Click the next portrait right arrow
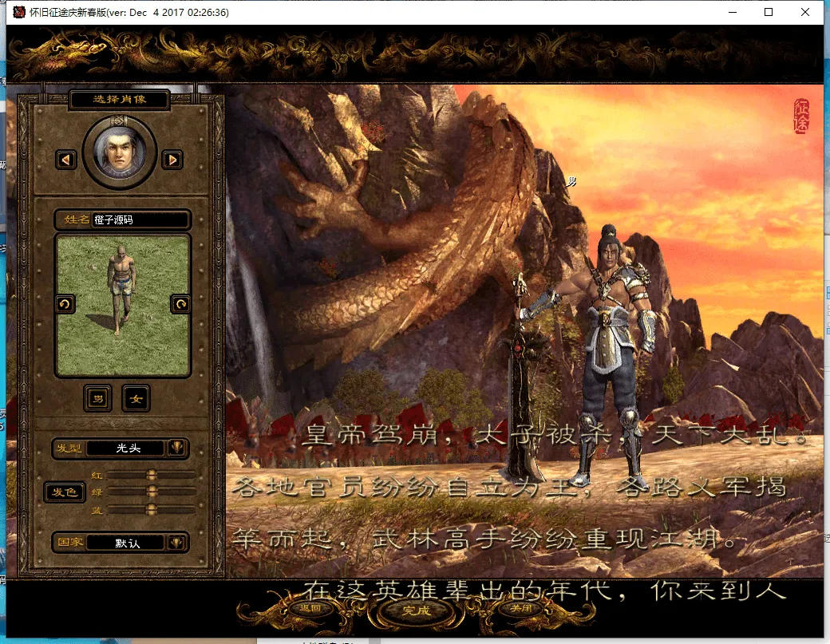 point(172,160)
